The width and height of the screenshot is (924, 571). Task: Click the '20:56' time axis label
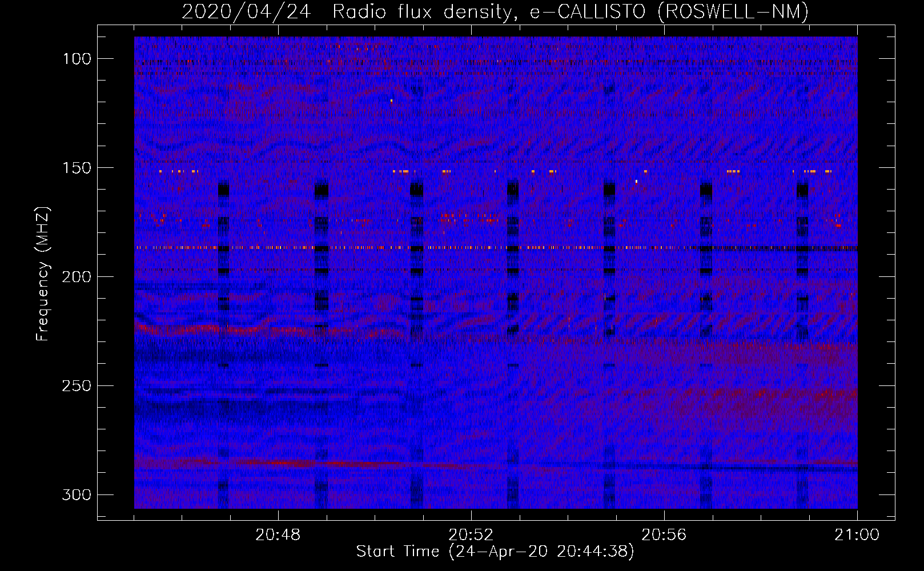(664, 535)
